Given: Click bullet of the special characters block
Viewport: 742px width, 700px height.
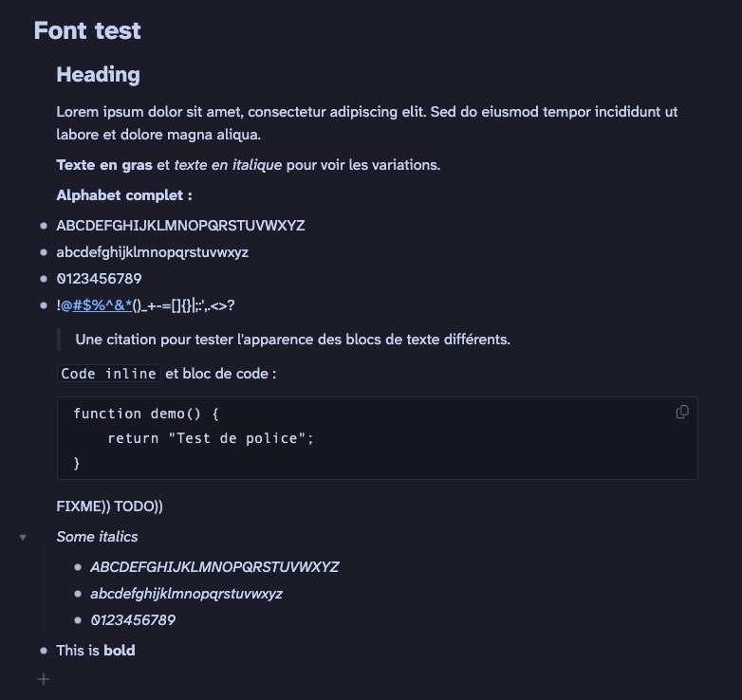Looking at the screenshot, I should (44, 305).
